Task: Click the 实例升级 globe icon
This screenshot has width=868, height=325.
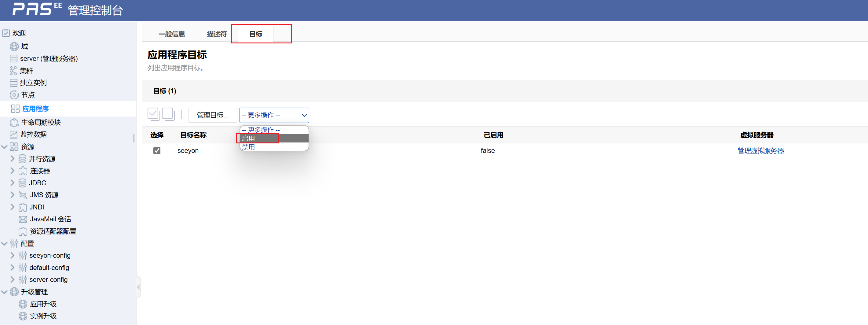Action: pyautogui.click(x=23, y=316)
